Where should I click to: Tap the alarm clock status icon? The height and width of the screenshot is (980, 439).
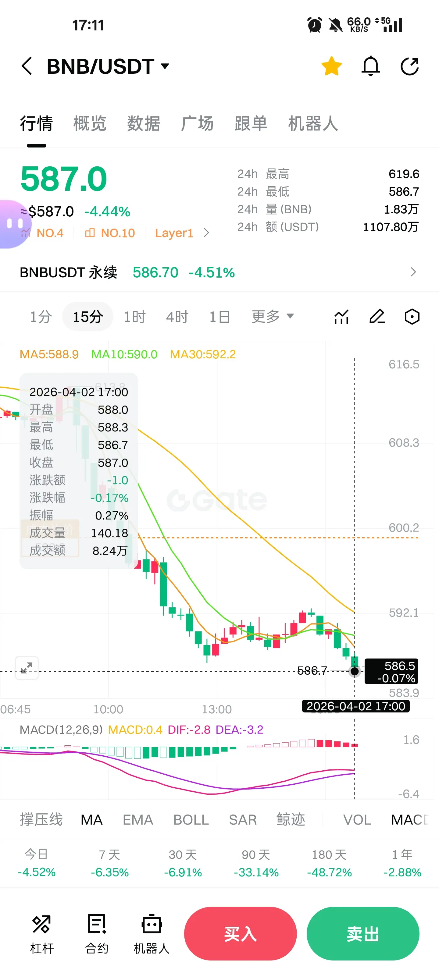315,25
